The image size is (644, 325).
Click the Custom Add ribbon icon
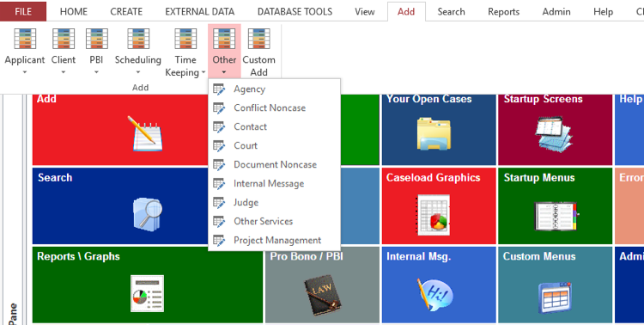click(x=258, y=39)
